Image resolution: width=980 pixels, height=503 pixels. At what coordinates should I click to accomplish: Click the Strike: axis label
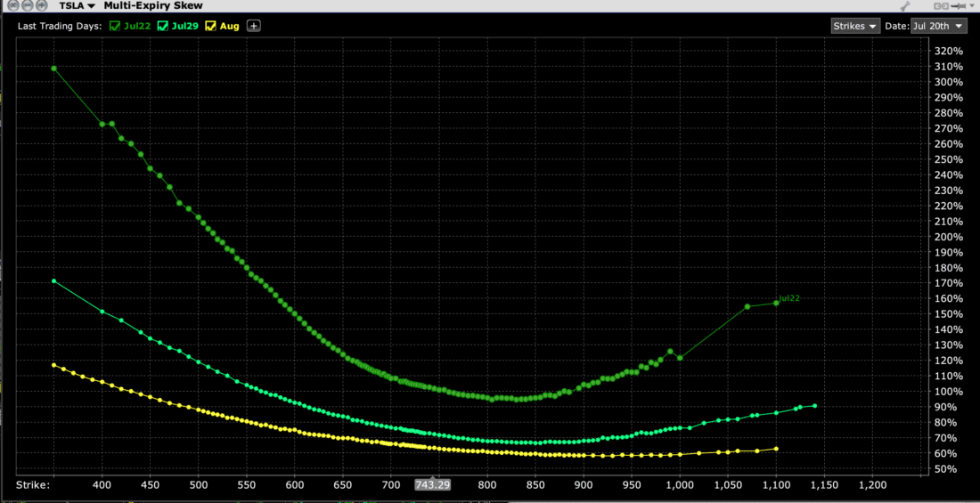(31, 485)
